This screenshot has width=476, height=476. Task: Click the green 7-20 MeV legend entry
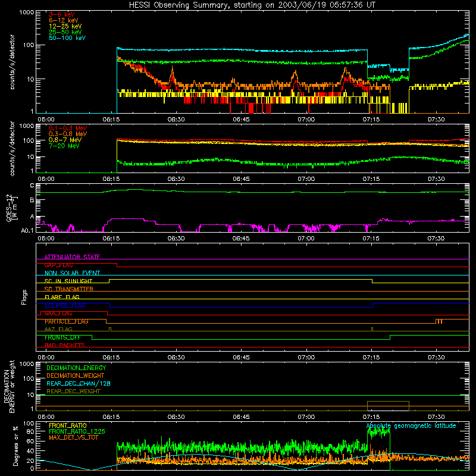[x=64, y=146]
